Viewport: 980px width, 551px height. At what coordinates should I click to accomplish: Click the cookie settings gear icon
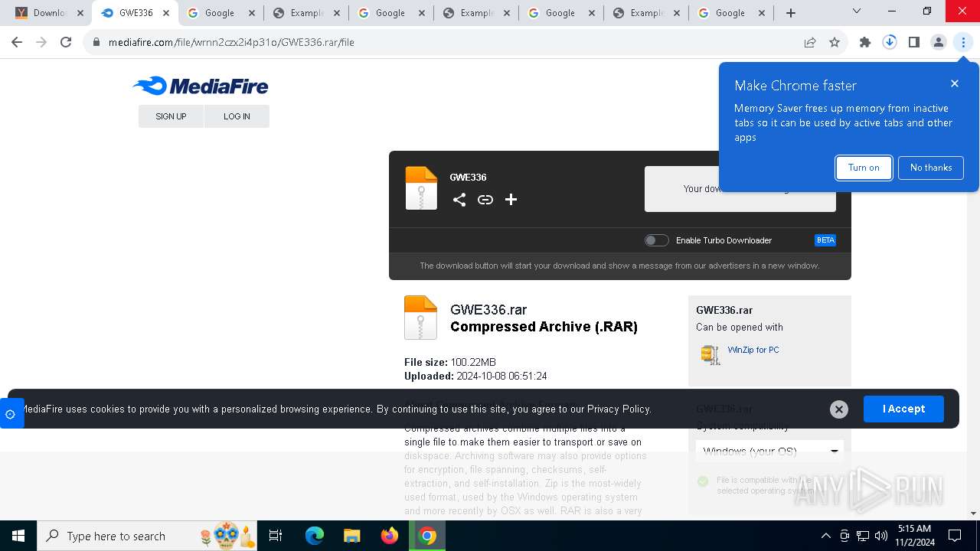10,414
